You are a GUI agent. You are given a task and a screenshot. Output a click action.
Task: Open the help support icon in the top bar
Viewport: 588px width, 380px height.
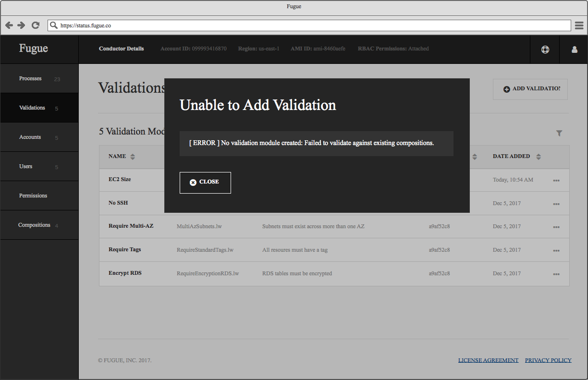pyautogui.click(x=545, y=49)
